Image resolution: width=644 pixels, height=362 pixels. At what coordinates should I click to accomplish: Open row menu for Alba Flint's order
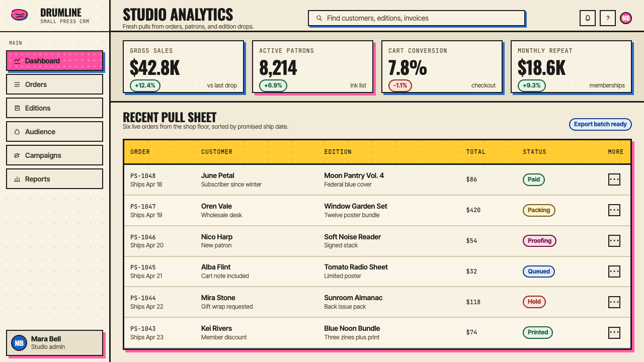[614, 271]
